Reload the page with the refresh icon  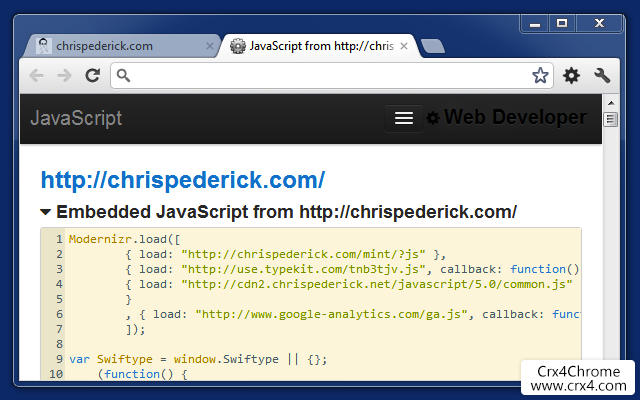(93, 76)
